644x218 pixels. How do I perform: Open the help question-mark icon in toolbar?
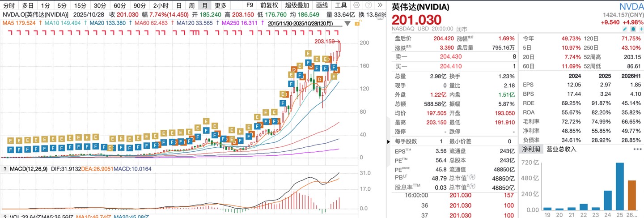tap(368, 5)
